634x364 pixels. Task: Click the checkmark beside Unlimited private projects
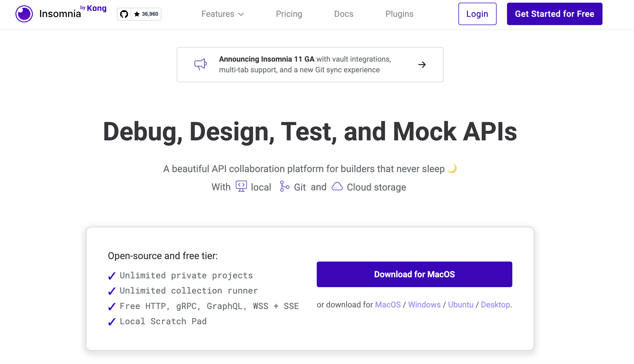click(x=112, y=276)
